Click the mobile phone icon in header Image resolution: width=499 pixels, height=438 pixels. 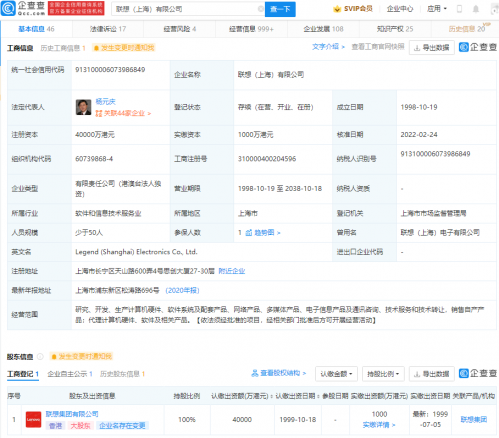[x=459, y=9]
